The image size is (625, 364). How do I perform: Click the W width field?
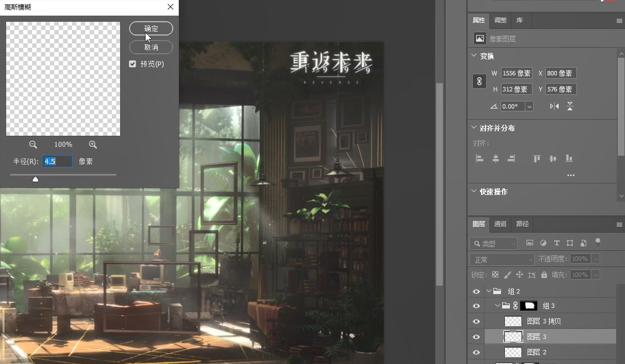tap(517, 73)
